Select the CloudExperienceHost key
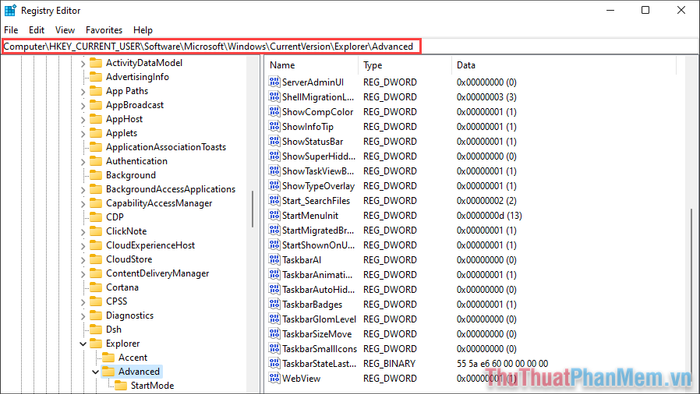Screen dimensions: 700x394 (150, 245)
